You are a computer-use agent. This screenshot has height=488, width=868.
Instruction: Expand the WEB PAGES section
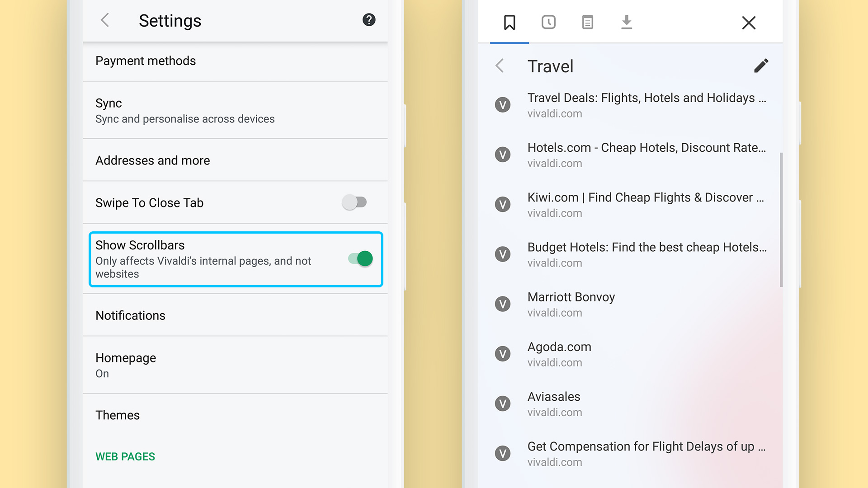point(125,456)
